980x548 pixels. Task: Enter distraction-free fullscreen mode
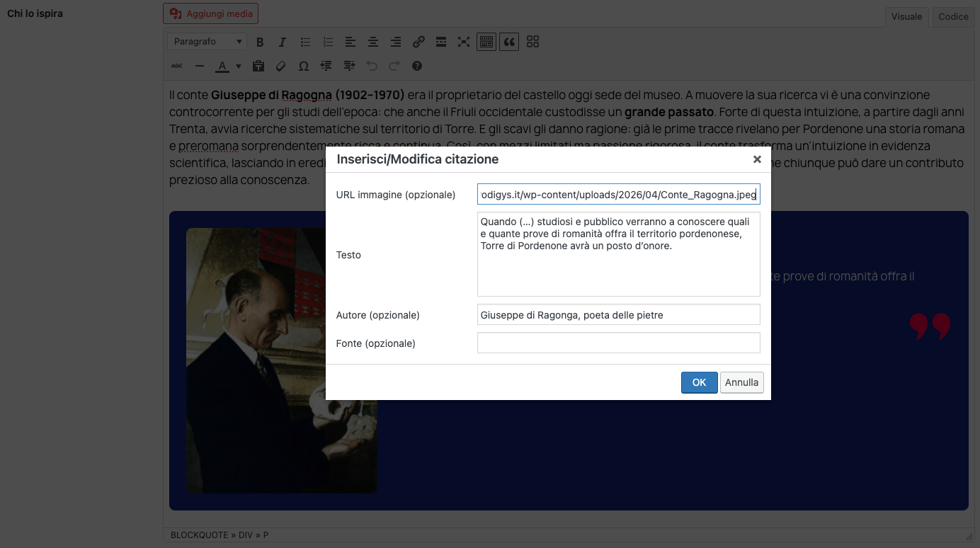[x=464, y=42]
